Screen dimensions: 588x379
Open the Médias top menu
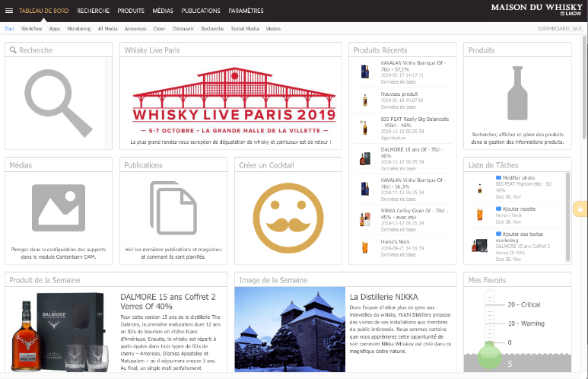click(x=163, y=11)
